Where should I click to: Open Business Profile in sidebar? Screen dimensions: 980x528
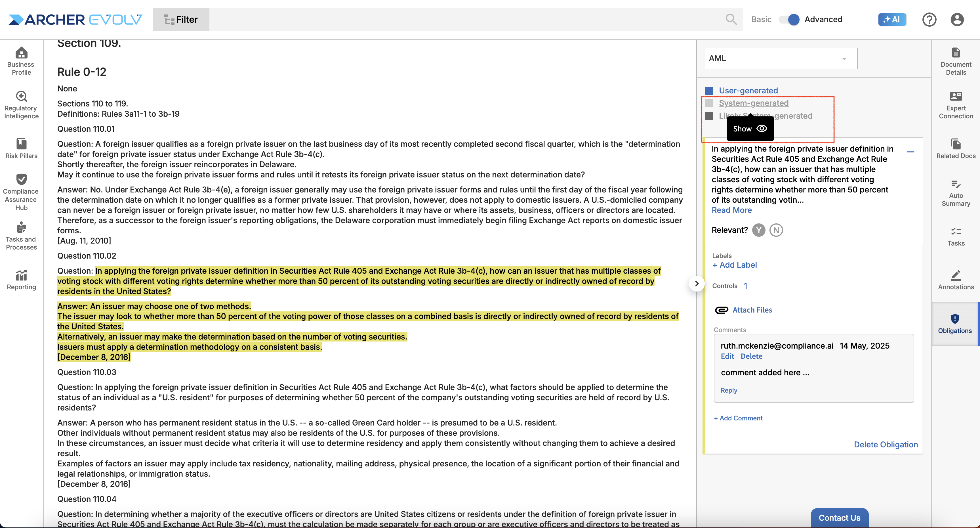pos(21,61)
